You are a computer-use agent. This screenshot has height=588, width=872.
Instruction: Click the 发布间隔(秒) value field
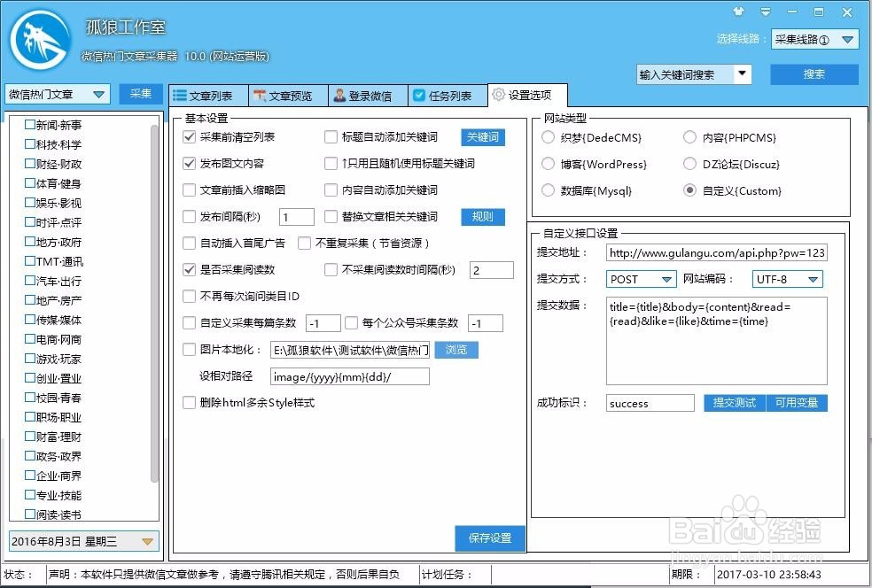(x=296, y=217)
